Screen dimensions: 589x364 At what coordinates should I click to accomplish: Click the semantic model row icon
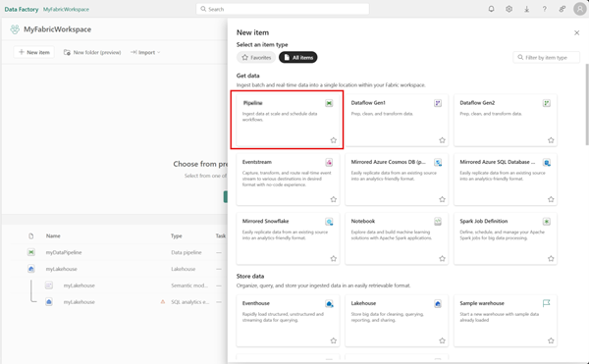(x=49, y=286)
